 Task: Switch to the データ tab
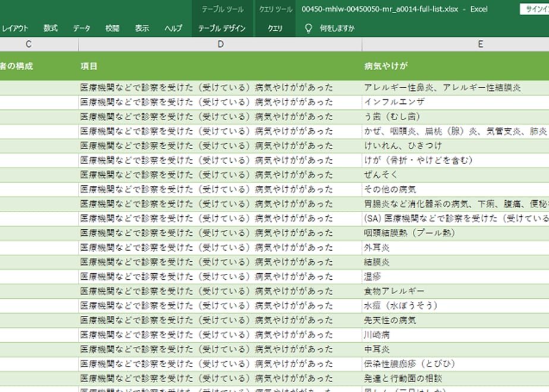(x=81, y=29)
